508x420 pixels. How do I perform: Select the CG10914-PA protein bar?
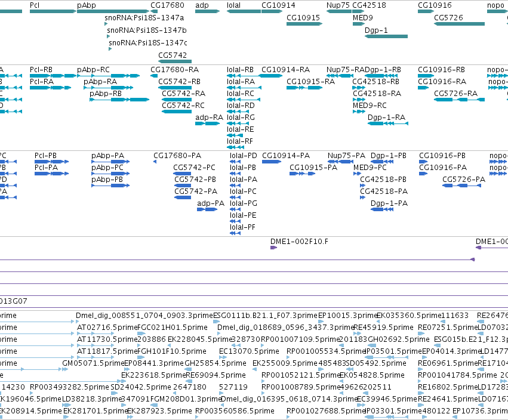(x=272, y=162)
